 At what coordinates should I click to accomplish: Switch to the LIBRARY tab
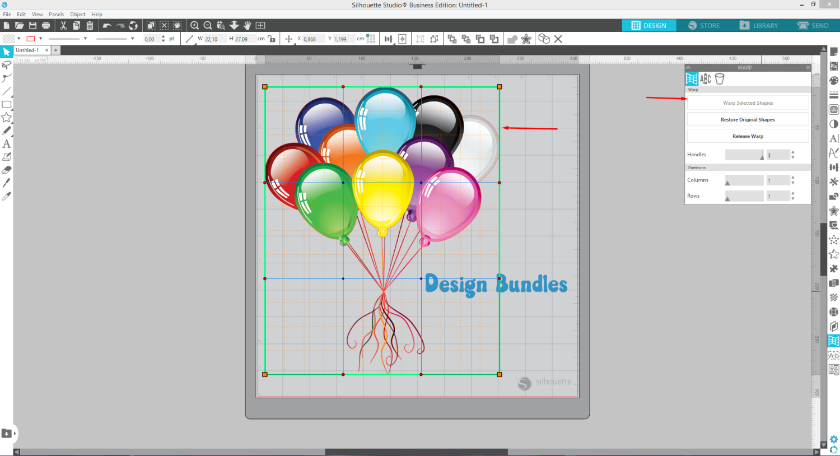click(x=759, y=25)
